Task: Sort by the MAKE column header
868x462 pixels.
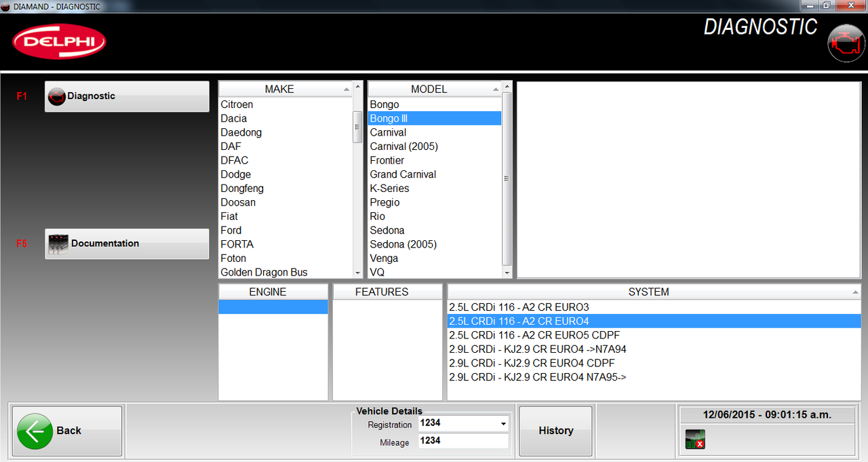Action: pos(285,89)
